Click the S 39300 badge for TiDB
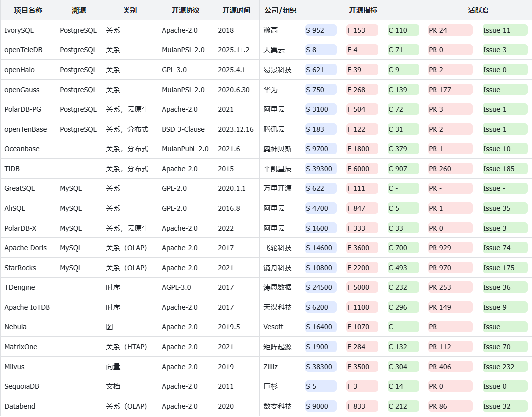 coord(321,169)
